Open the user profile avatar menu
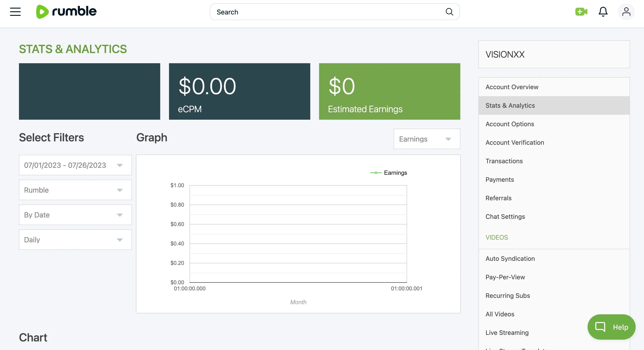 pos(626,12)
